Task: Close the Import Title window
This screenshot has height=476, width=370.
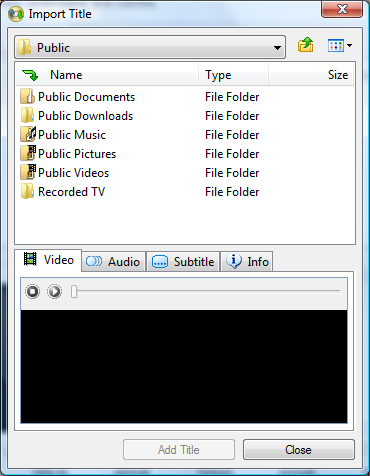Action: 342,9
